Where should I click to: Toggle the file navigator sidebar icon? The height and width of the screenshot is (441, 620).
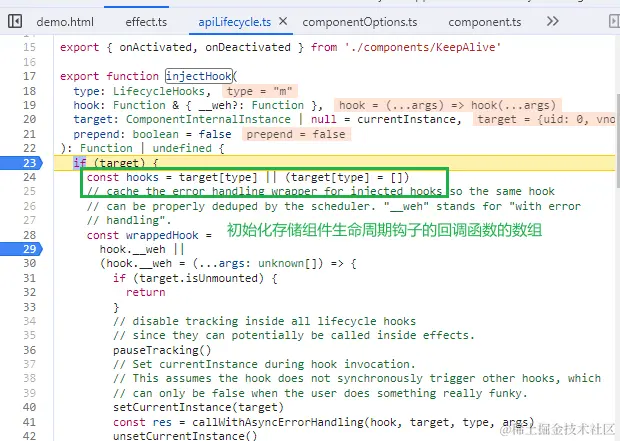(15, 21)
